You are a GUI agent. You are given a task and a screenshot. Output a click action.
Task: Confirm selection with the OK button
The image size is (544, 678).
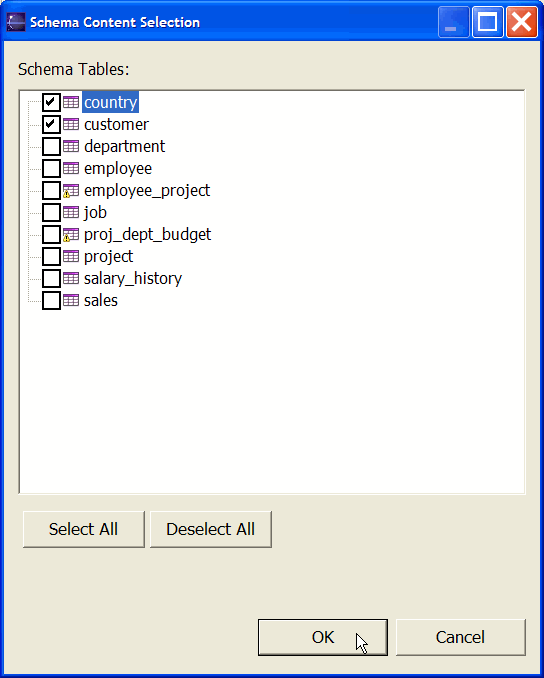tap(323, 637)
